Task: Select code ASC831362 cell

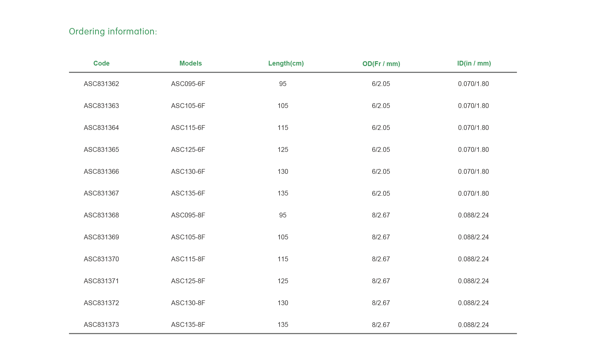Action: pos(101,84)
